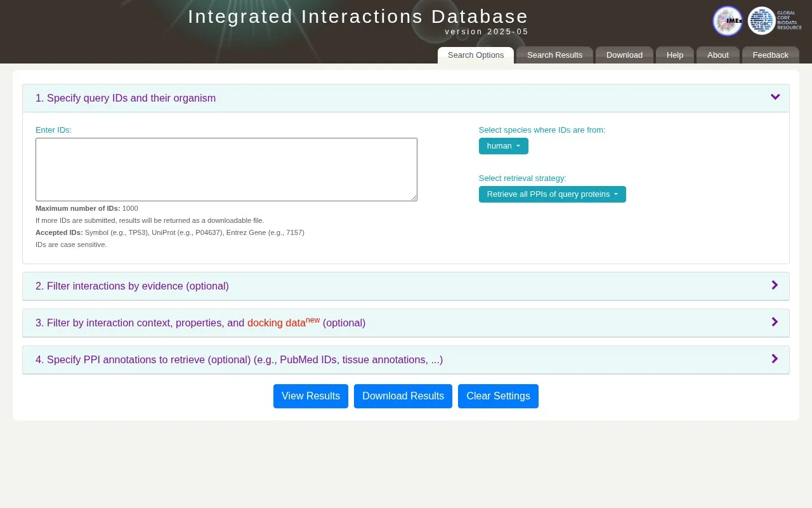Click the 'Select retrieval strategy:' label
This screenshot has height=508, width=812.
[x=522, y=178]
